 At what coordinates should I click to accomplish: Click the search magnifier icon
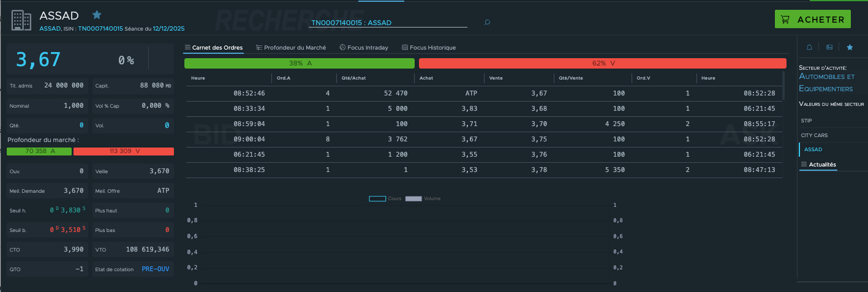[x=487, y=23]
